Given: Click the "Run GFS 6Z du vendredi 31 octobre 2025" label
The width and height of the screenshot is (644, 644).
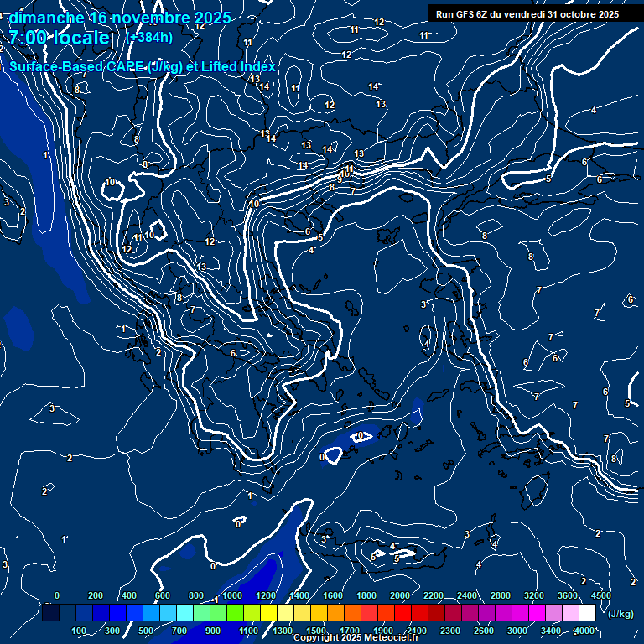Looking at the screenshot, I should click(527, 14).
